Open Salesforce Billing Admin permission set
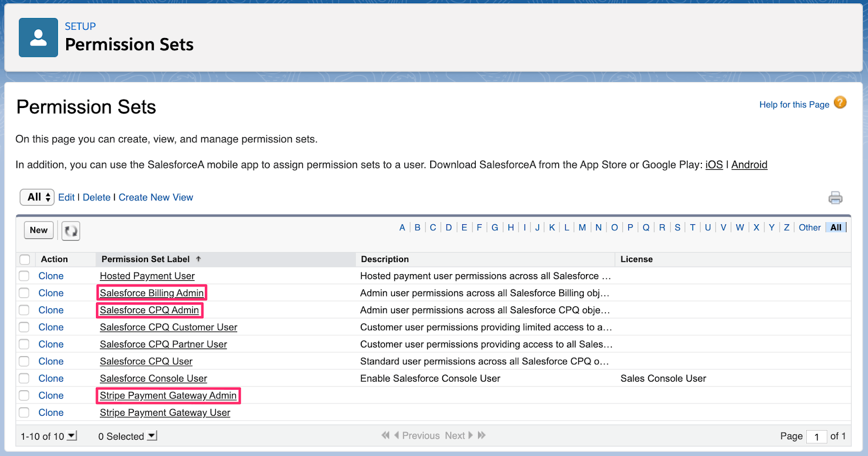Viewport: 868px width, 456px height. click(x=152, y=293)
